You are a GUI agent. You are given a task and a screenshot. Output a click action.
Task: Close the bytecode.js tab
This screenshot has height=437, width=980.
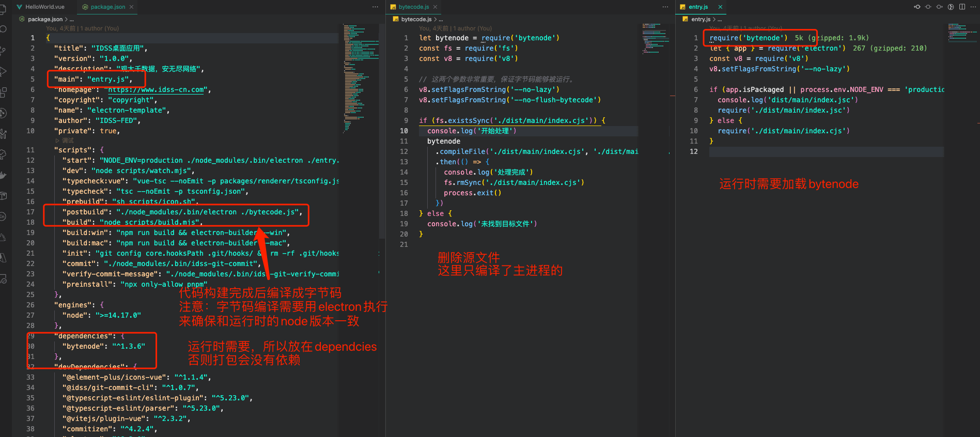pos(435,7)
